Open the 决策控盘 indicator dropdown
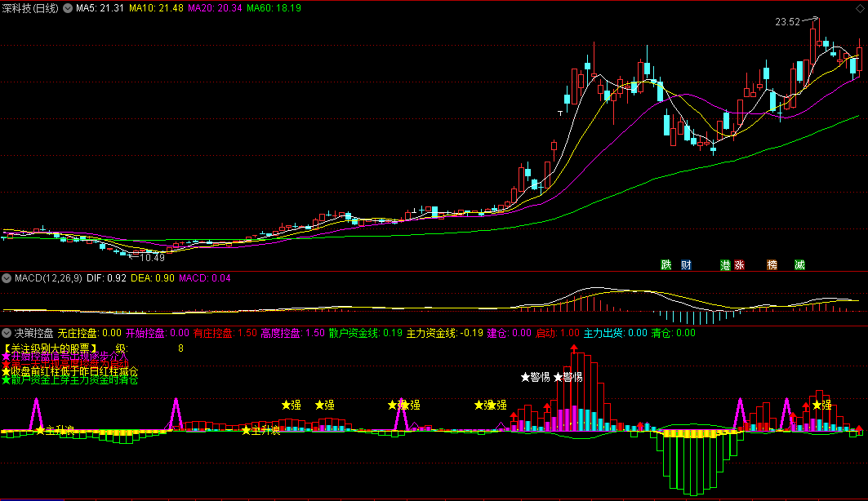Screen dimensions: 868x501 pyautogui.click(x=7, y=333)
